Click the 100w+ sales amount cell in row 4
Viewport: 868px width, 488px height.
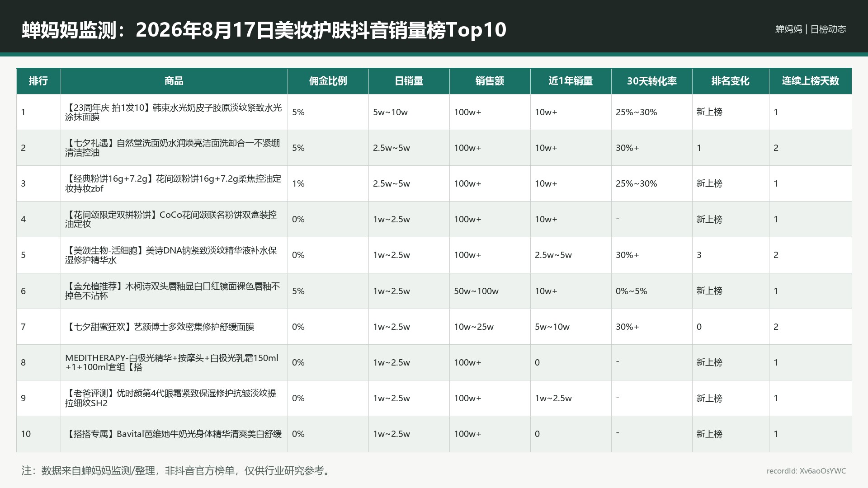pos(490,219)
